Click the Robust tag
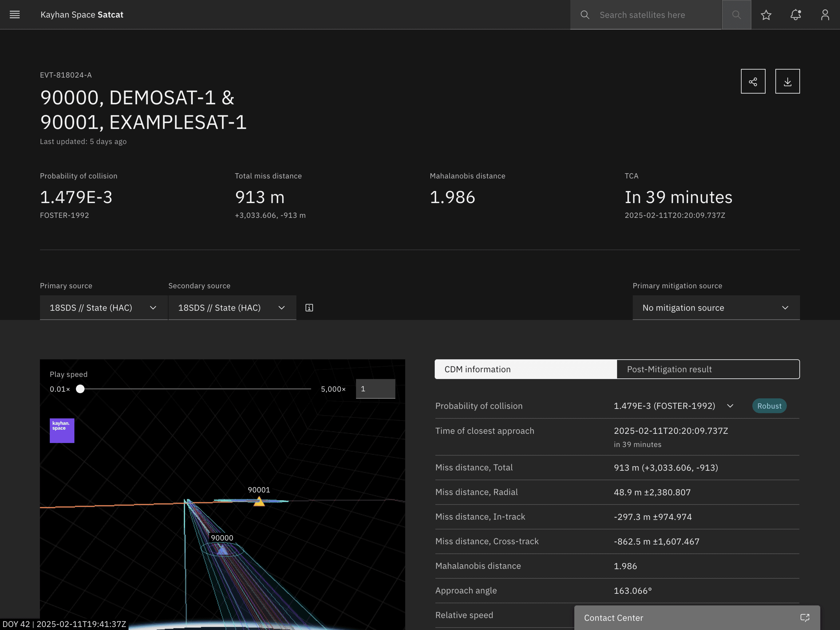This screenshot has height=630, width=840. click(x=769, y=406)
